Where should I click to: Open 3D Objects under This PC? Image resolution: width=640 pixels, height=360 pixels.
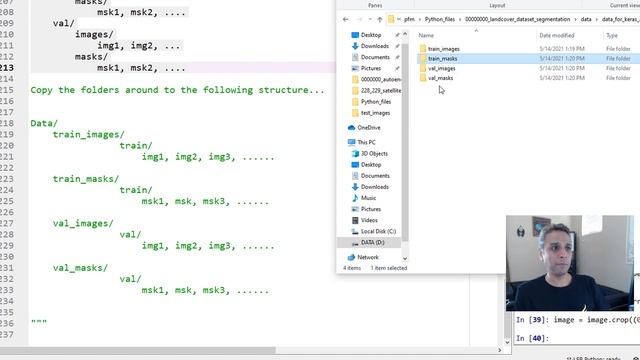(x=374, y=153)
